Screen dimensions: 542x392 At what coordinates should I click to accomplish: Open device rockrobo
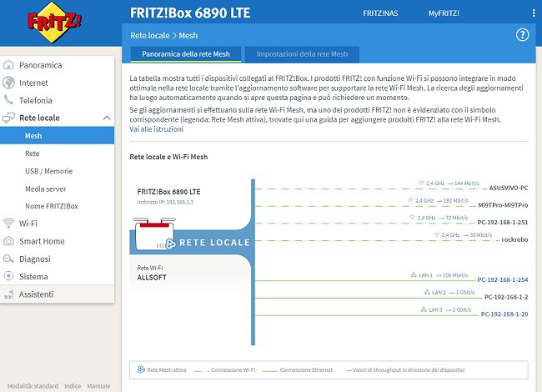[x=514, y=239]
